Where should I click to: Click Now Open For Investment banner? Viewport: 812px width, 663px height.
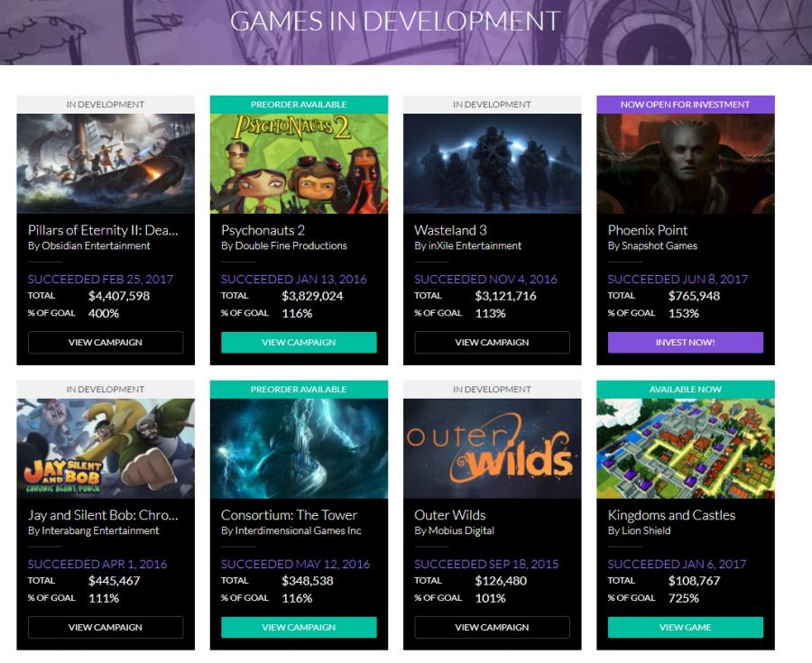tap(686, 105)
